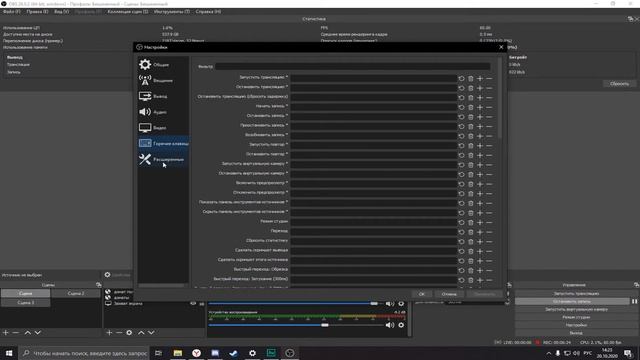Viewport: 640px width, 360px height.
Task: Click hotkey field for Остановить запись
Action: point(373,116)
